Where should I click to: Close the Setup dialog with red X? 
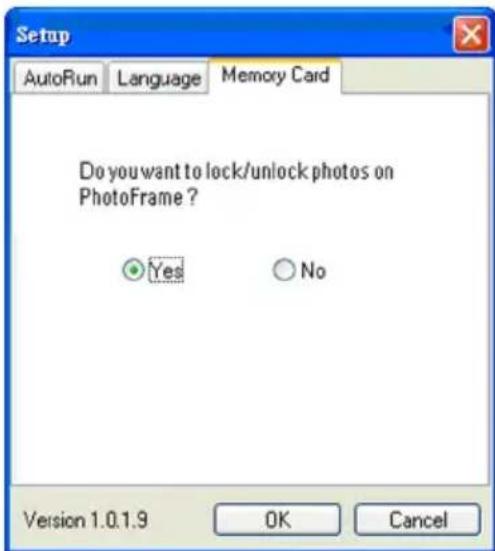point(471,34)
